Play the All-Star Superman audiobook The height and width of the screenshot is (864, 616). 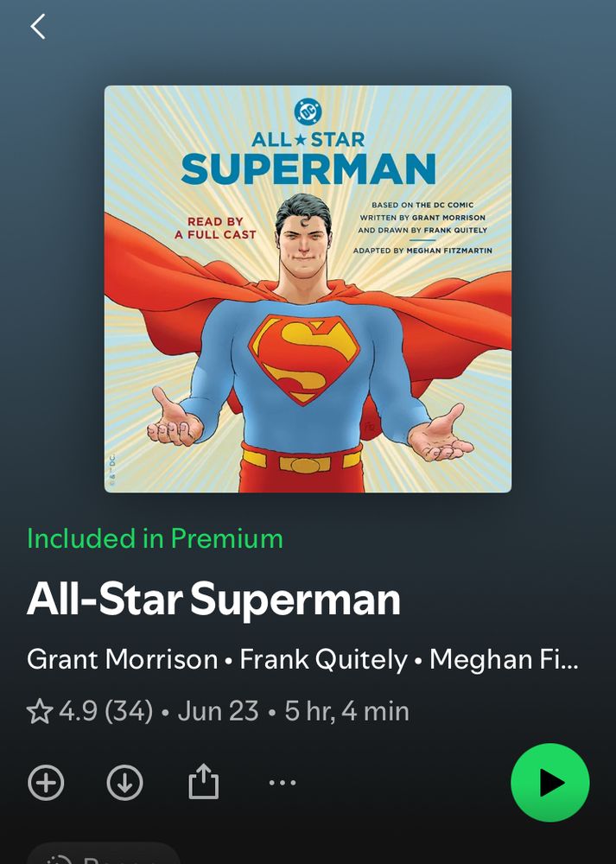(549, 783)
